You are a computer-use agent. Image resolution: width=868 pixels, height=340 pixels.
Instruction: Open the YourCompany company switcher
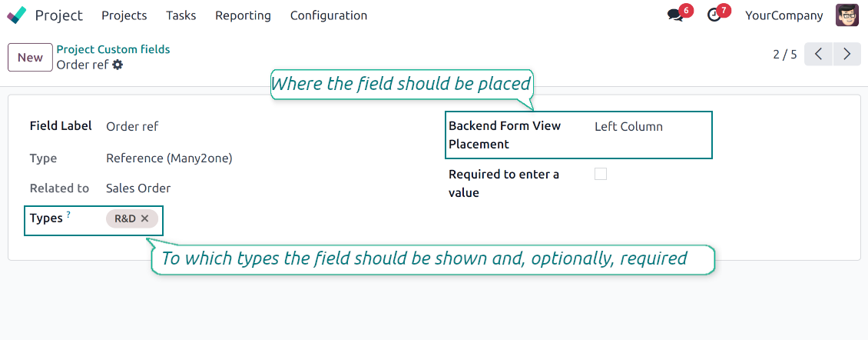click(x=784, y=15)
